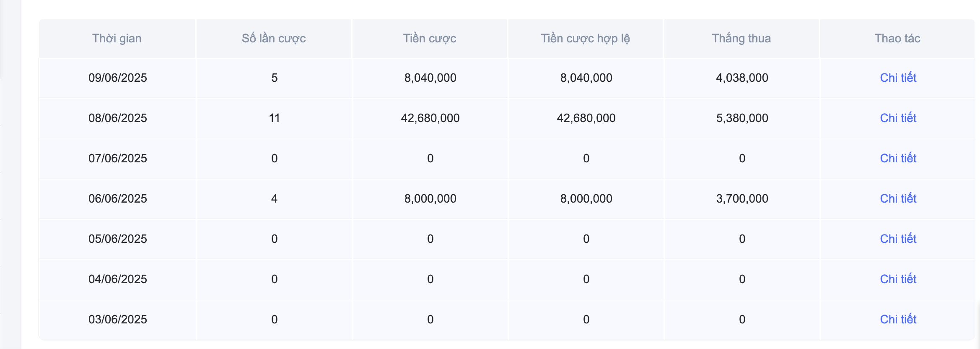Click the 4,038,000 win-loss value
Image resolution: width=980 pixels, height=349 pixels.
pos(742,78)
